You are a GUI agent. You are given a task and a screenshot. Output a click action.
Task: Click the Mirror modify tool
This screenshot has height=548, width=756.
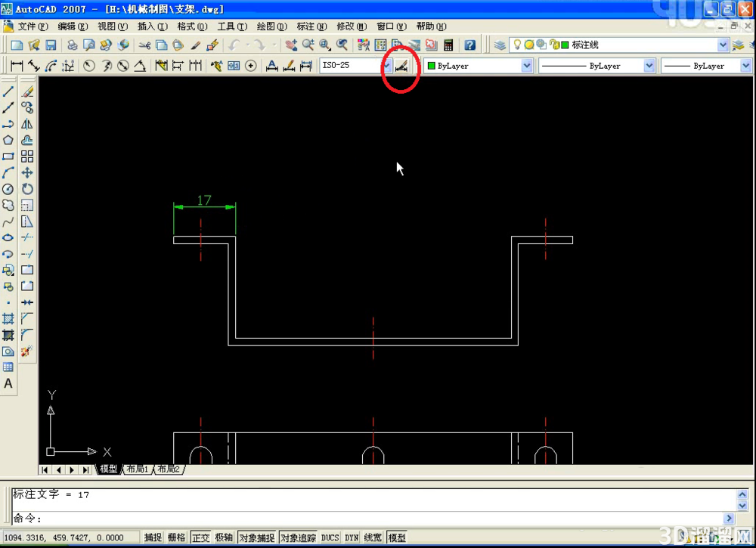[x=27, y=125]
